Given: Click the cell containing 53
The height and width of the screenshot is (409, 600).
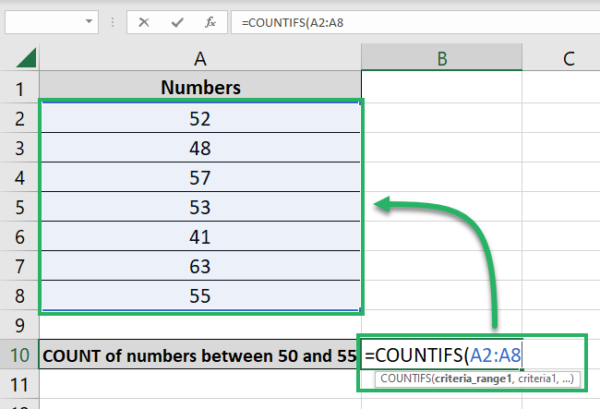Looking at the screenshot, I should 200,207.
